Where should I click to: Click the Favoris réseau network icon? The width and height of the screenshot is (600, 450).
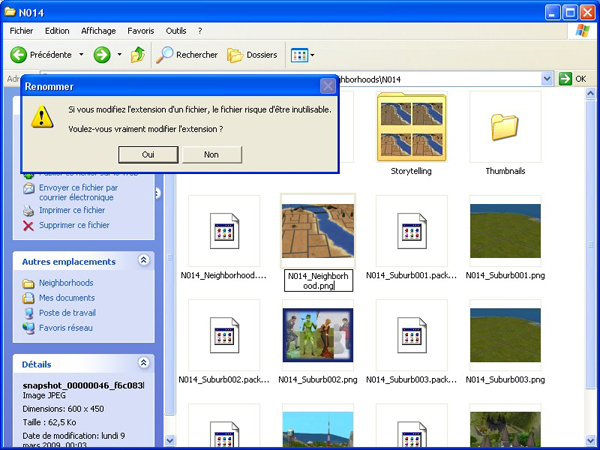(28, 328)
